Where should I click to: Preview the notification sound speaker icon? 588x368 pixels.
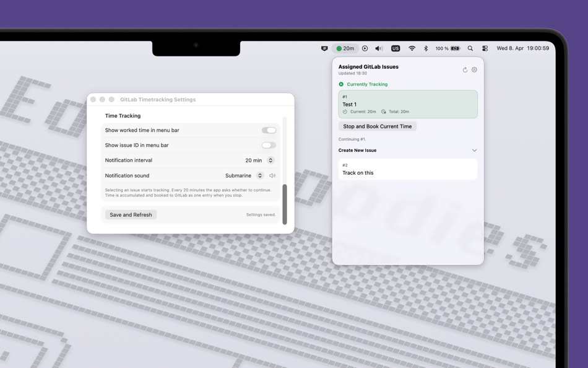272,175
